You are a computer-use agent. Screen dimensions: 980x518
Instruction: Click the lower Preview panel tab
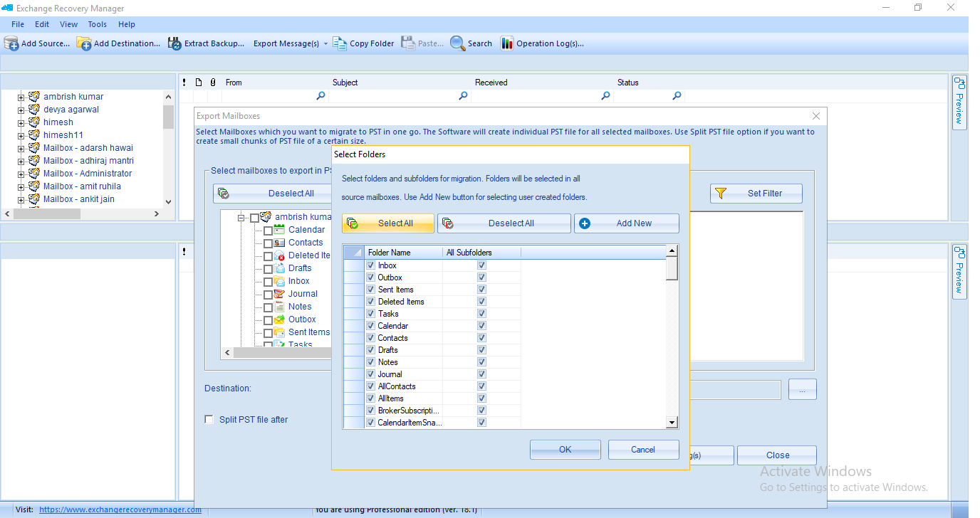click(959, 271)
